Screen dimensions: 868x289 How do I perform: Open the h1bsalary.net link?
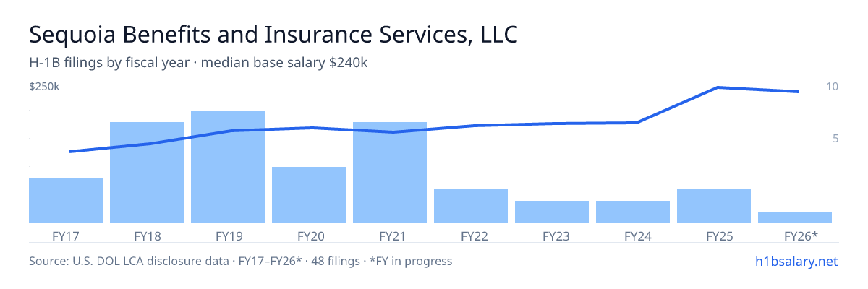[796, 261]
